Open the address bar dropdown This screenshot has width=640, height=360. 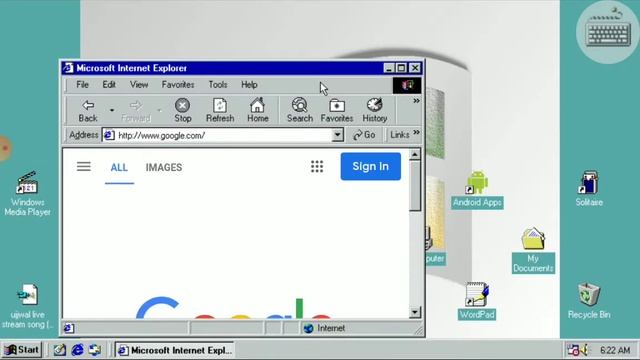coord(338,135)
